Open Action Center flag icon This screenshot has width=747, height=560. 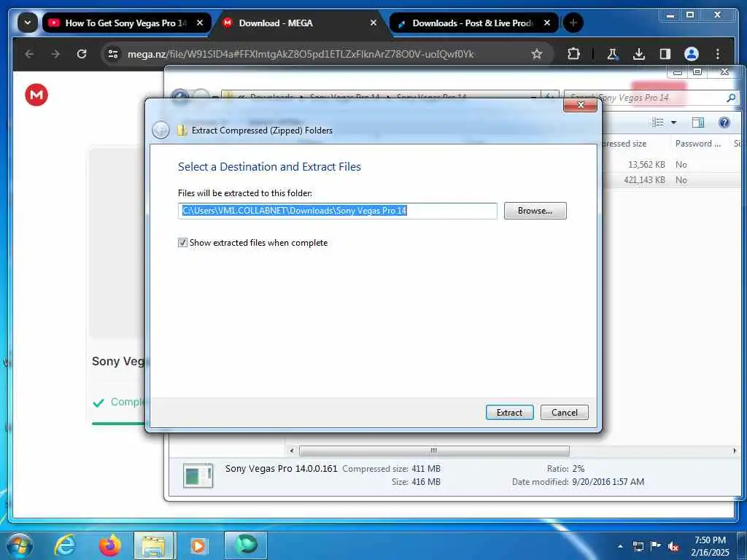click(656, 546)
